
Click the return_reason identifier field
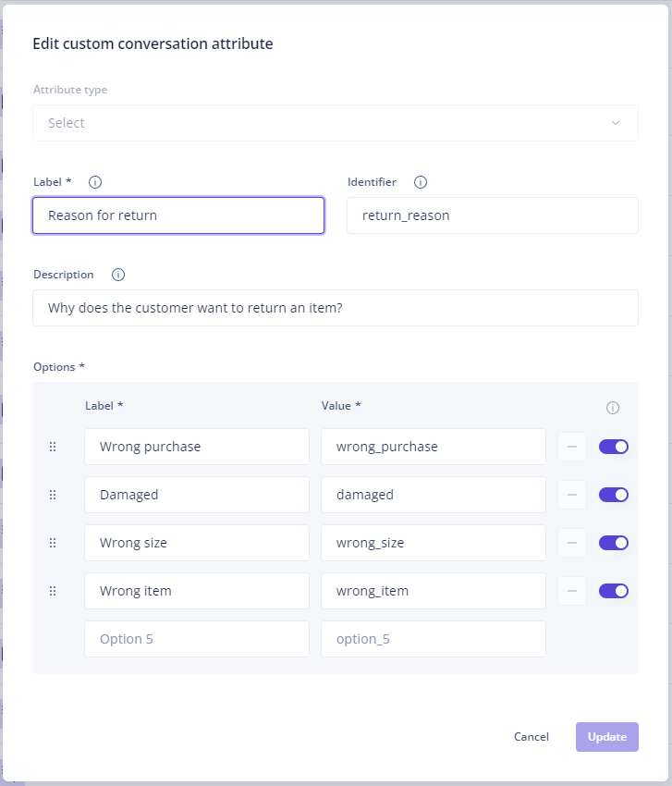493,215
